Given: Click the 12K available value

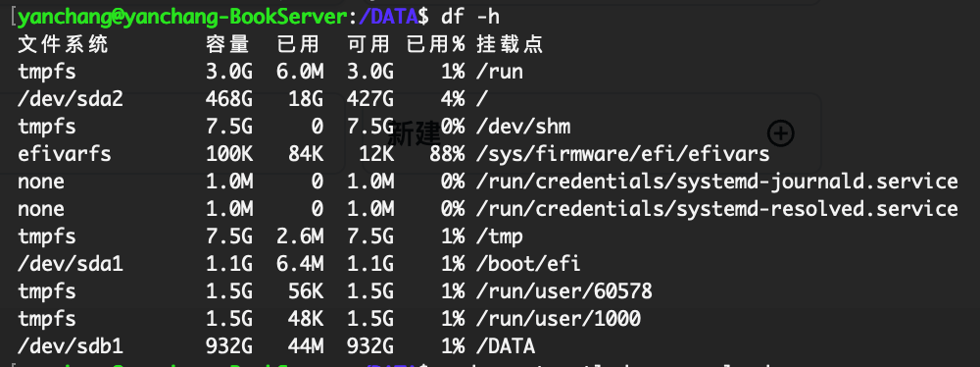Looking at the screenshot, I should click(x=376, y=153).
